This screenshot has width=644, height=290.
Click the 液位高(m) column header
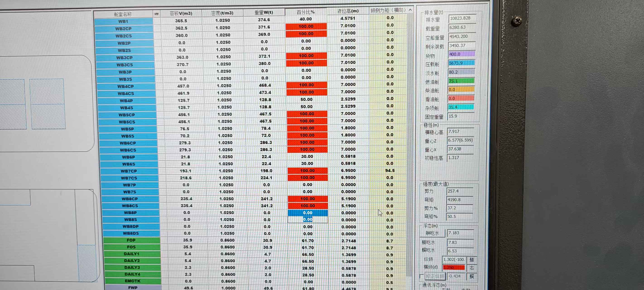[x=348, y=11]
